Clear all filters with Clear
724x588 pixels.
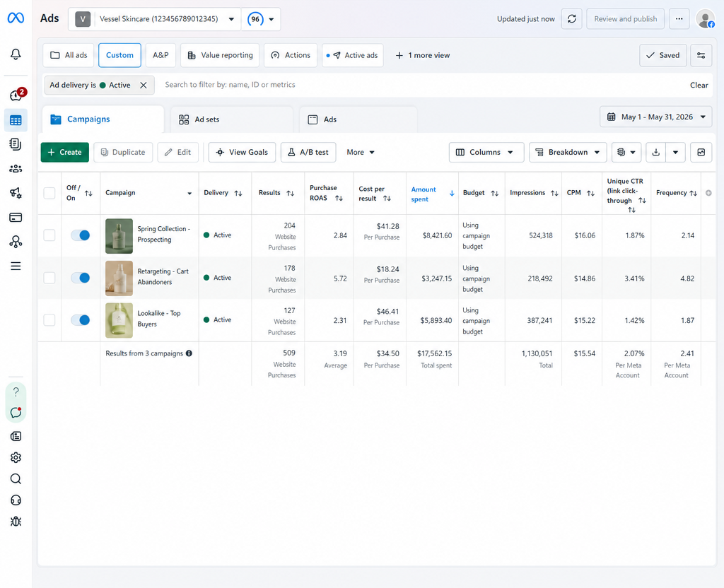tap(699, 86)
